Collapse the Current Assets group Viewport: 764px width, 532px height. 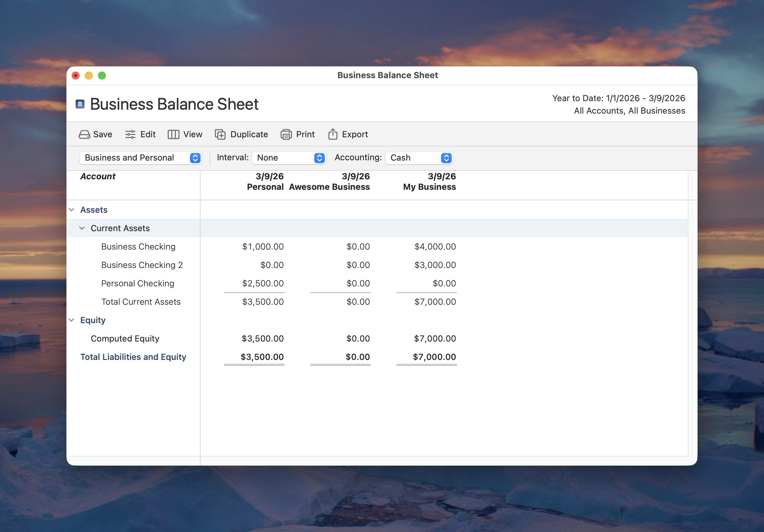click(x=82, y=228)
